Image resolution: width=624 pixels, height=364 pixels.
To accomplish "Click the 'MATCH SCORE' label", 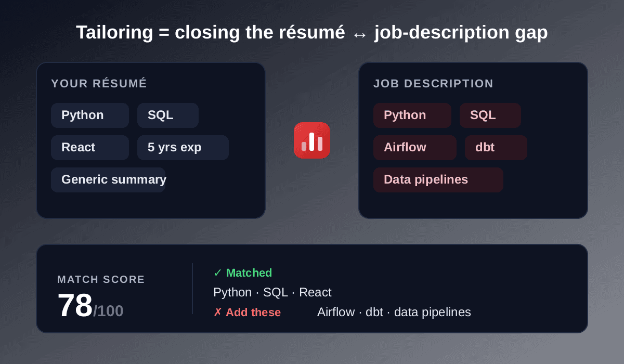I will [x=101, y=280].
